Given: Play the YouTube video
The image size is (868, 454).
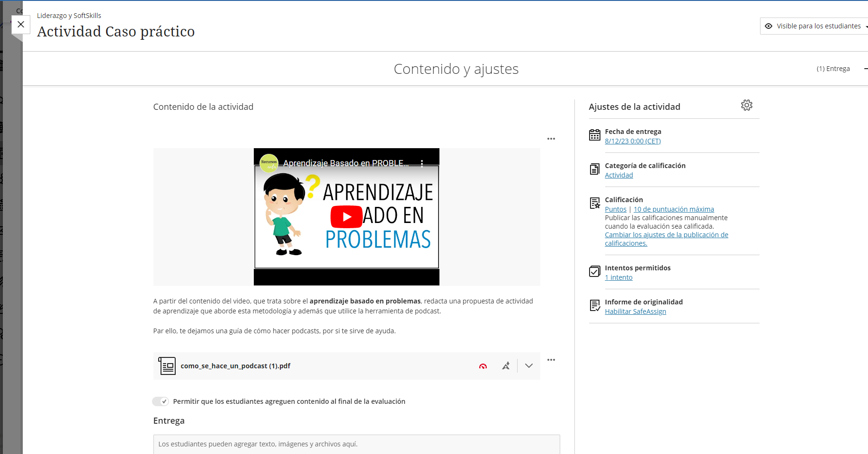Looking at the screenshot, I should click(347, 217).
